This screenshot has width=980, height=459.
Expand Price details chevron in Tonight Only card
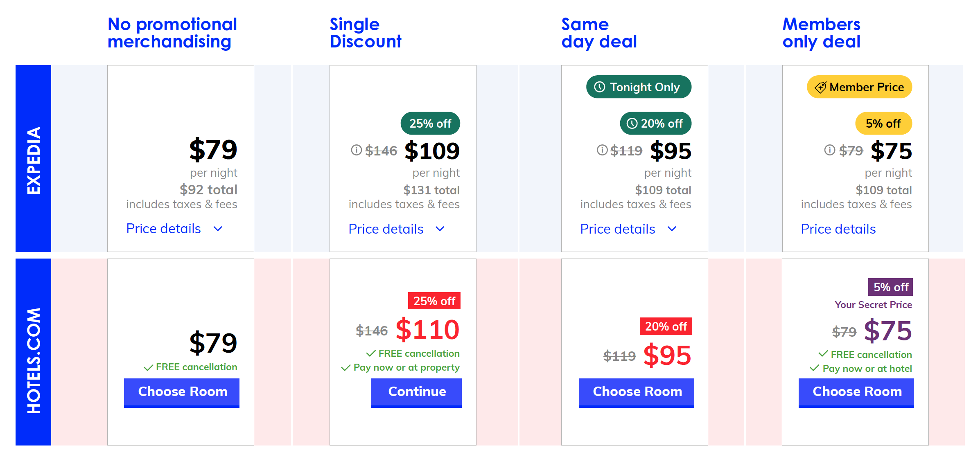pos(672,229)
